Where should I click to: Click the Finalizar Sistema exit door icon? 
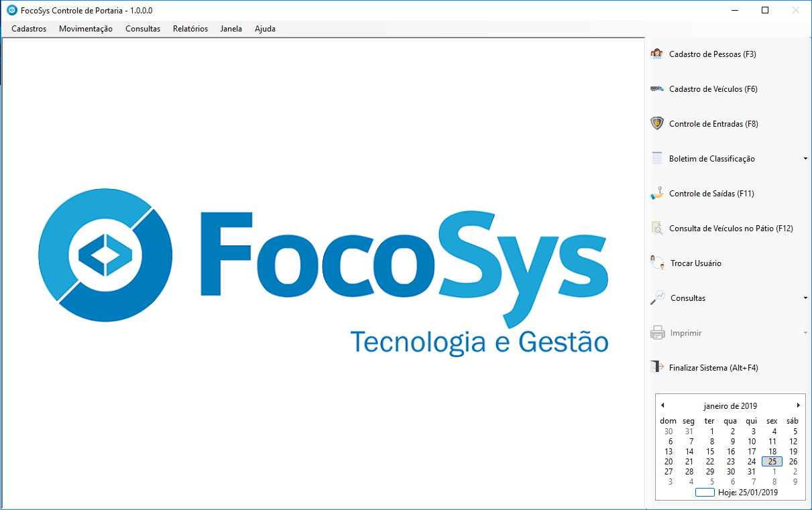pos(657,367)
